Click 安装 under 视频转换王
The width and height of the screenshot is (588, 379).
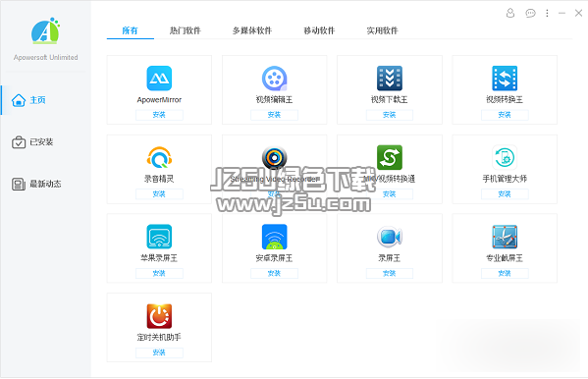pos(505,115)
